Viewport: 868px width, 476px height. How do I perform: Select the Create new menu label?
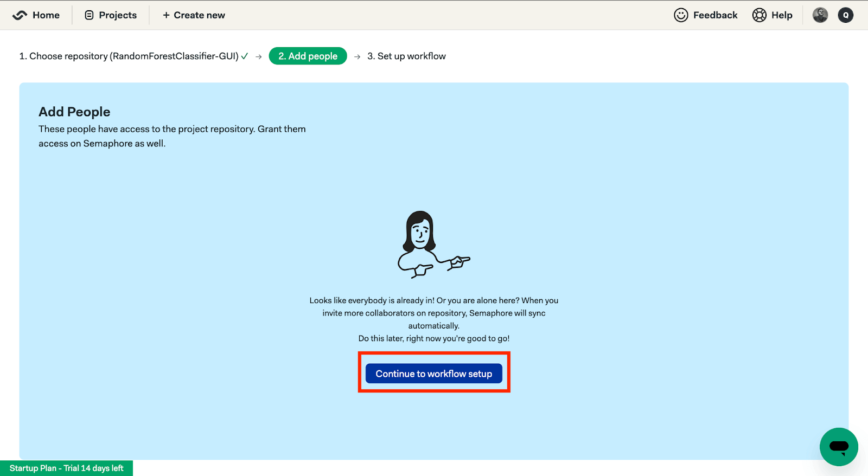click(x=199, y=15)
